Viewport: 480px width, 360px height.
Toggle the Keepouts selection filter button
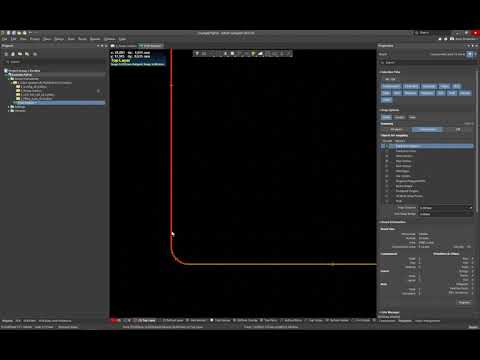pos(429,86)
